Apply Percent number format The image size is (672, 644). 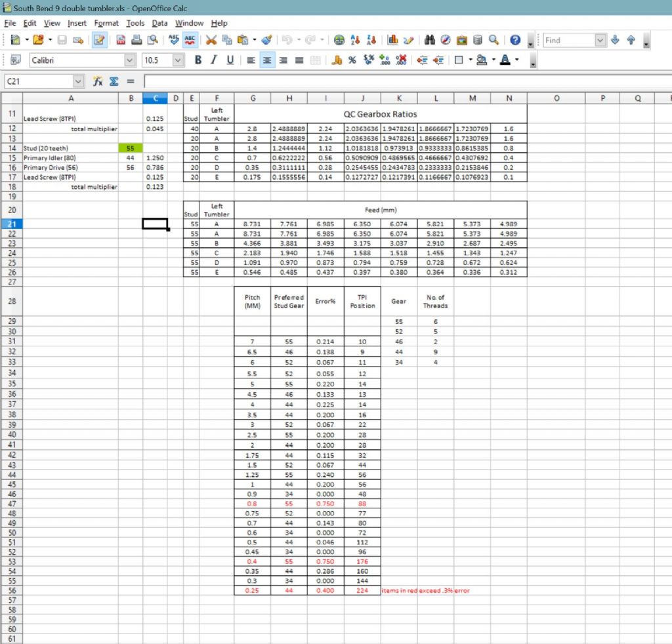tap(352, 60)
